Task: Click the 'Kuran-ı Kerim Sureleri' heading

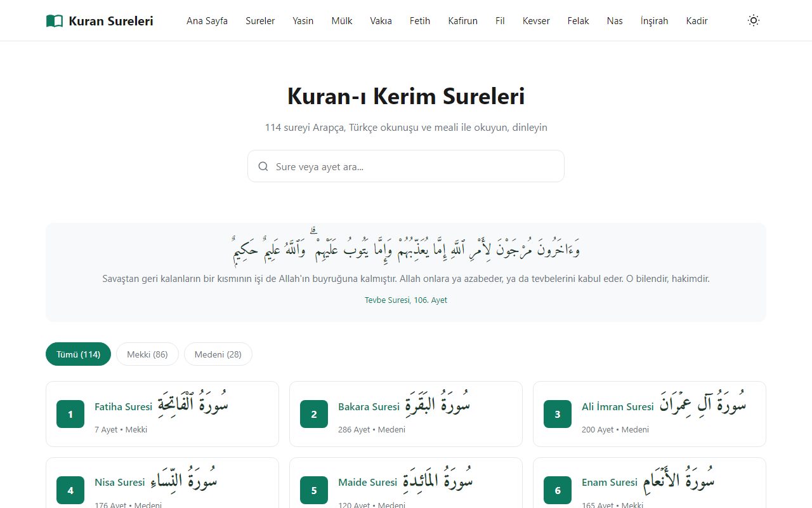Action: pyautogui.click(x=406, y=97)
